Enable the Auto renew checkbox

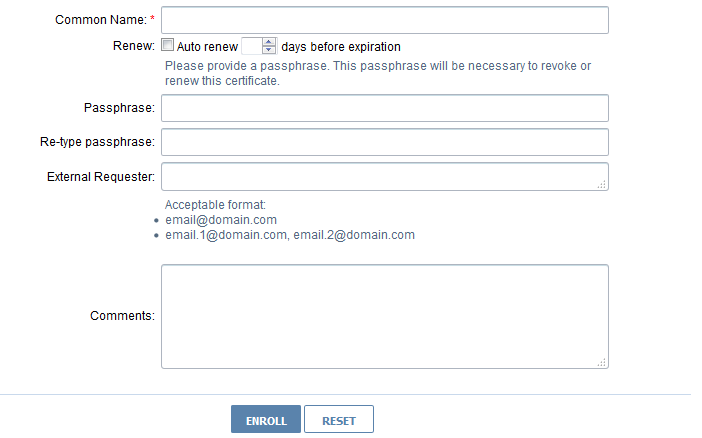pos(168,46)
